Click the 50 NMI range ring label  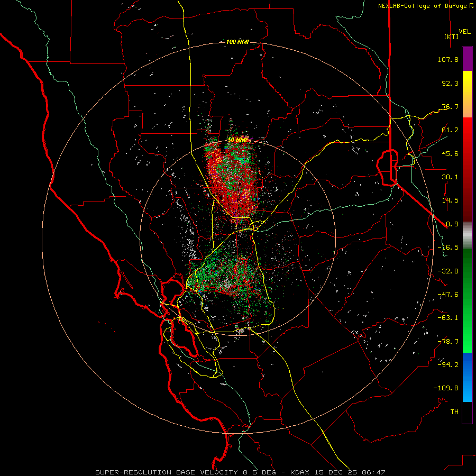(239, 140)
